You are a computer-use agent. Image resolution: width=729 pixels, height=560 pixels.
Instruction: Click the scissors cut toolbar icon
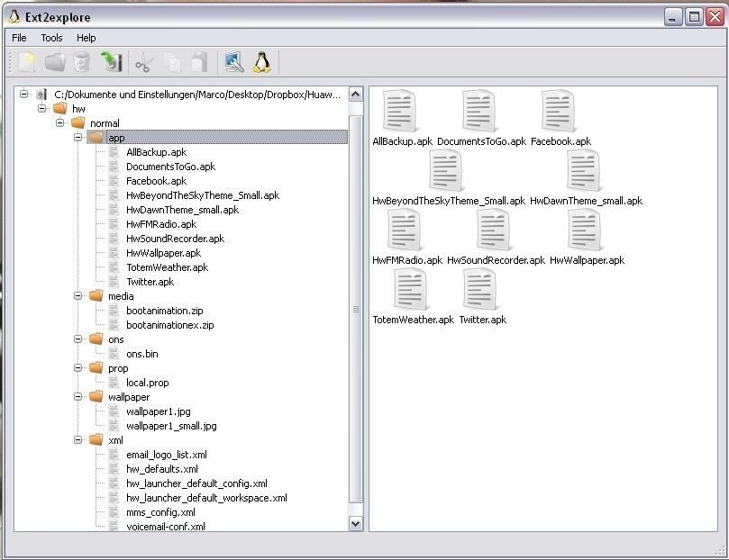144,63
